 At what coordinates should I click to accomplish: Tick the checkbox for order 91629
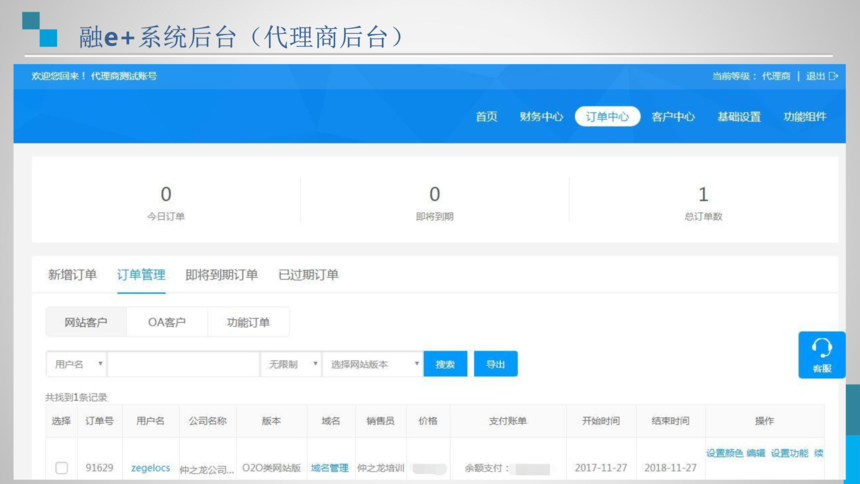click(61, 468)
